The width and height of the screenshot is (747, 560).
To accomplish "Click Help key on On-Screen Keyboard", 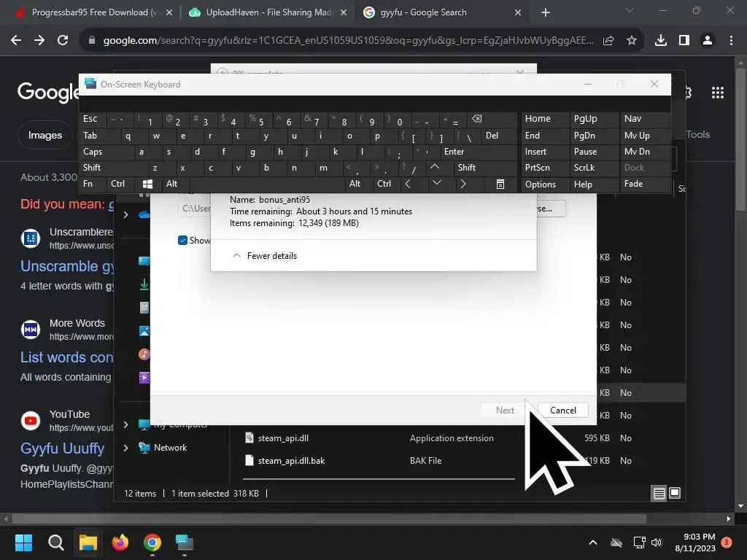I will [x=594, y=184].
